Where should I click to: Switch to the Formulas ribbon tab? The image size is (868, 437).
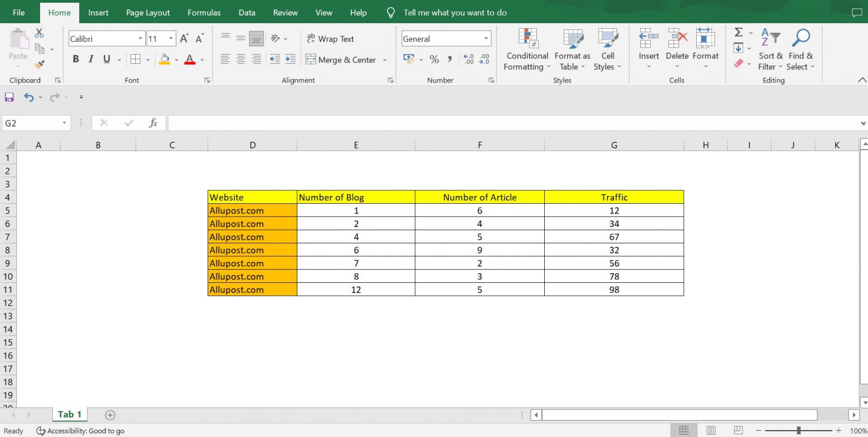[203, 12]
